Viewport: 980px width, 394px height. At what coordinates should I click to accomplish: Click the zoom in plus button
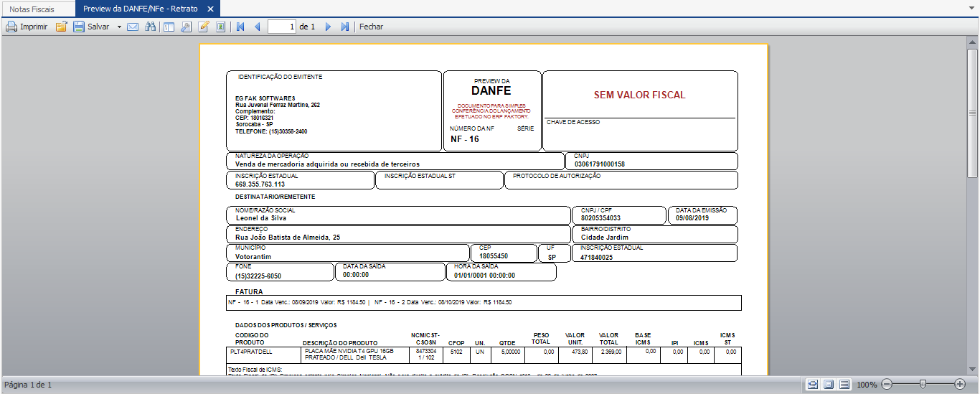960,385
